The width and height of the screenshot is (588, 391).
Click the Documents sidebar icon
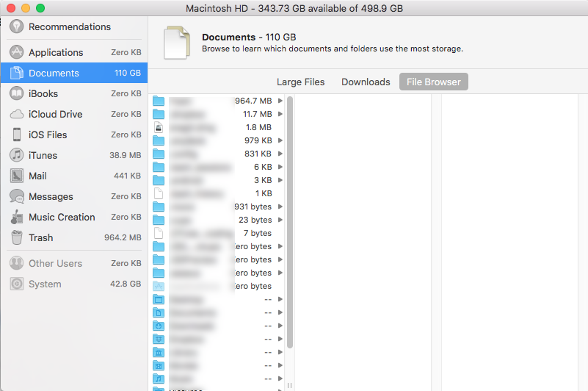16,73
